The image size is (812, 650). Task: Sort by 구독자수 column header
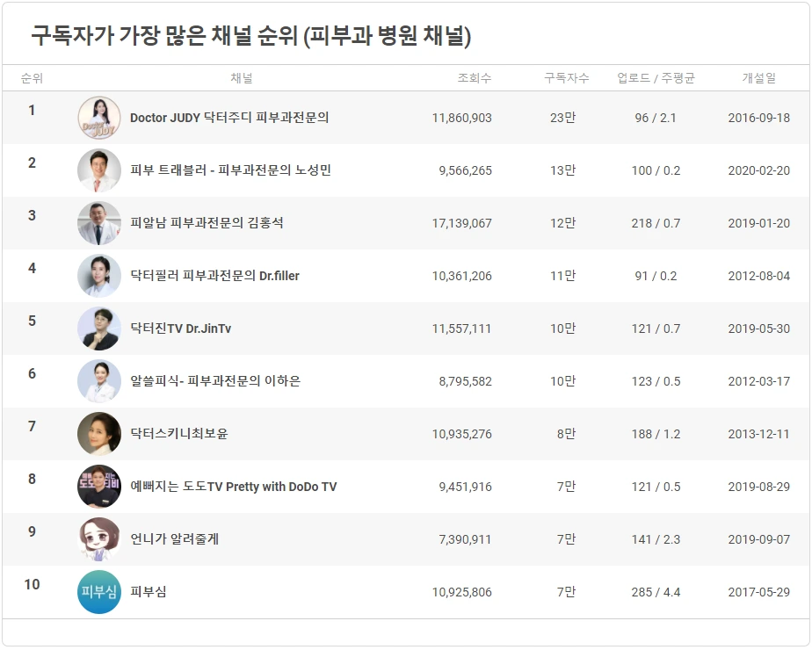567,78
